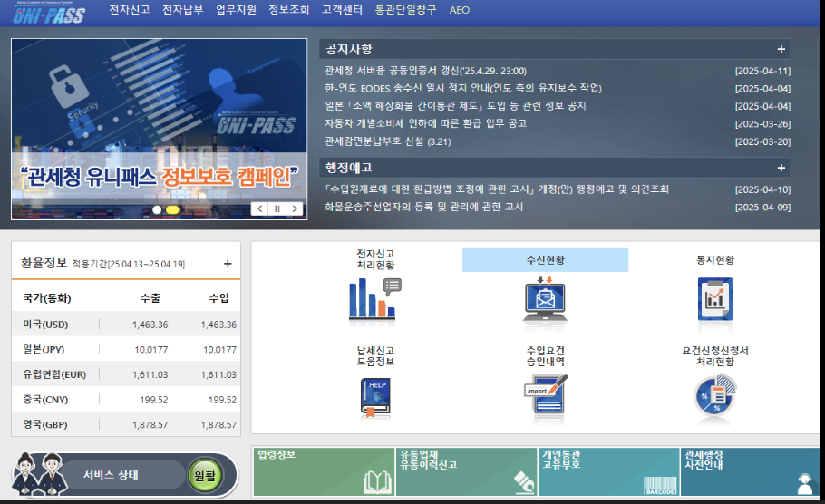Open the 정보조회 menu
Viewport: 825px width, 504px height.
(289, 9)
